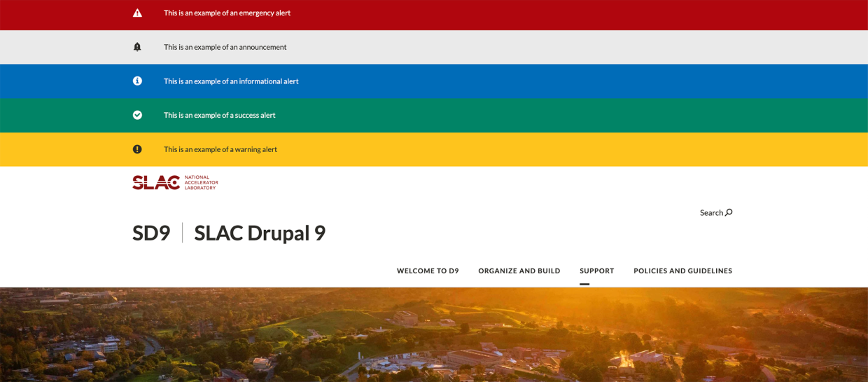Click the warning alert exclamation icon
This screenshot has width=868, height=382.
137,149
